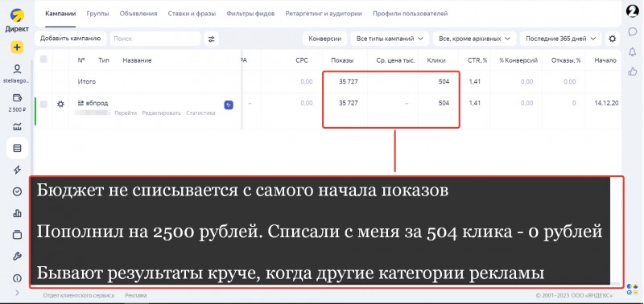Click the Статистика link under вбпрод

pos(200,113)
